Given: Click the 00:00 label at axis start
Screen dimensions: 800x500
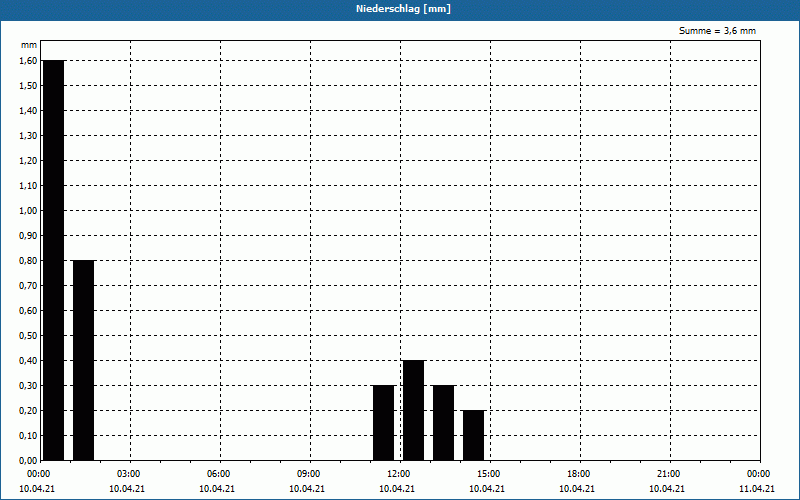Looking at the screenshot, I should pyautogui.click(x=38, y=474).
